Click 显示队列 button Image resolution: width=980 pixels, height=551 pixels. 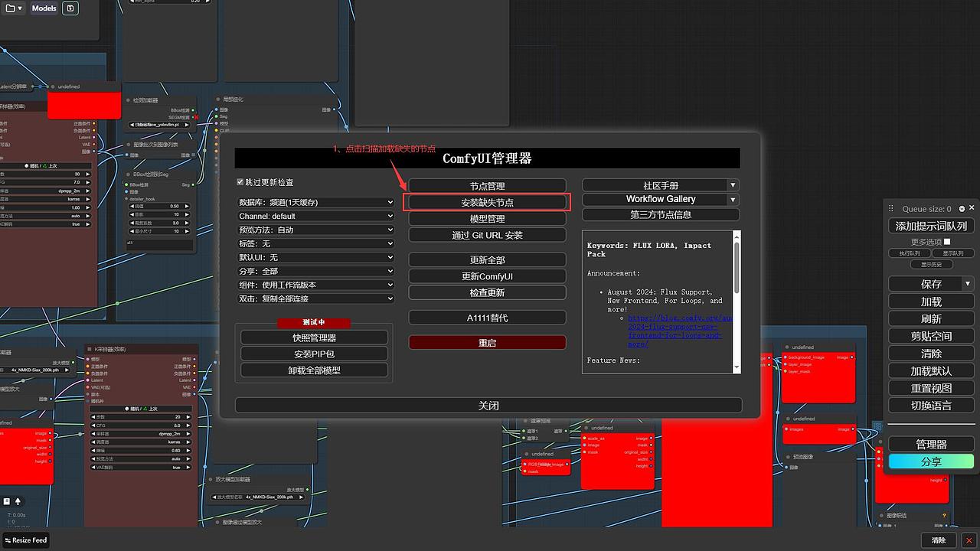click(953, 253)
